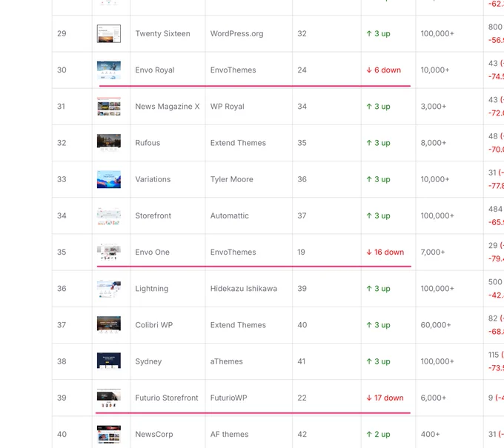
Task: Click '3 up' change in Storefront row
Action: click(x=378, y=215)
